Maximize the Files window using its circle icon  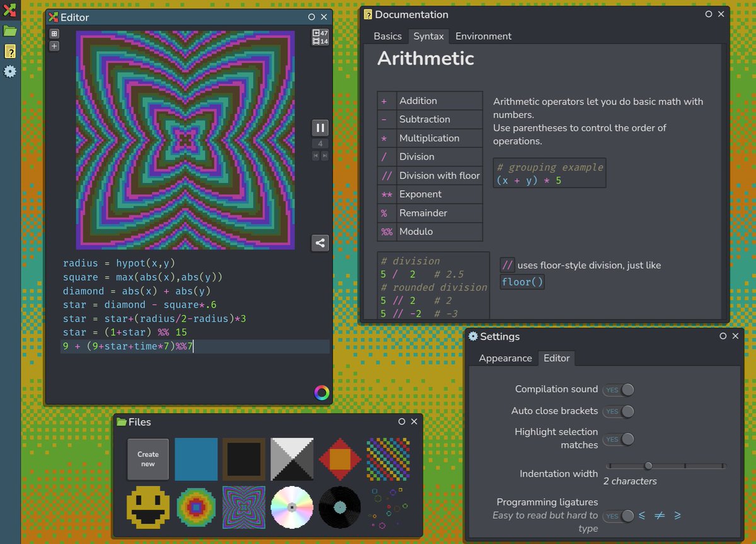401,421
